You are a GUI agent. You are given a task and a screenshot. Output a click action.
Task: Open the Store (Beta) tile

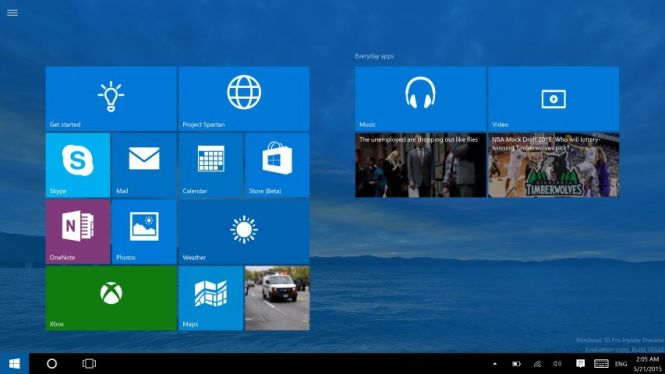click(x=277, y=165)
